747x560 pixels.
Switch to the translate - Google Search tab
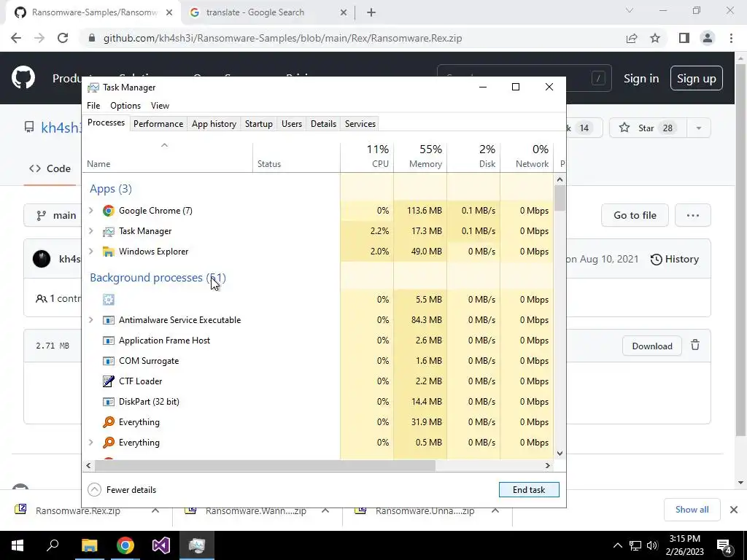[x=268, y=12]
